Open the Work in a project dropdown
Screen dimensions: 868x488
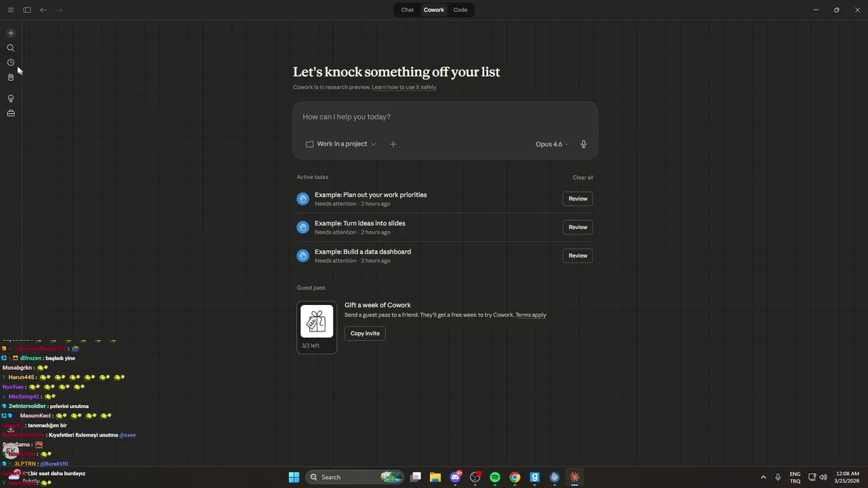click(340, 144)
